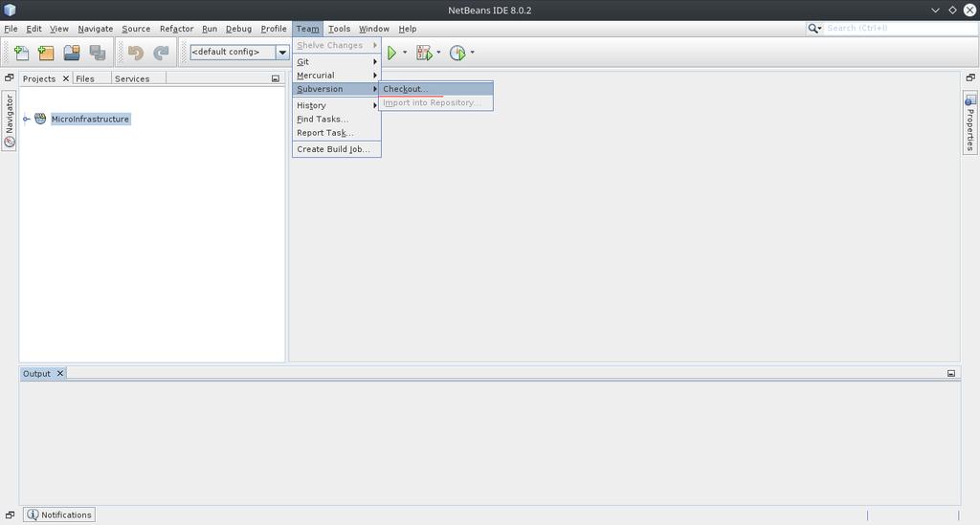The width and height of the screenshot is (980, 525).
Task: Click the New File toolbar icon
Action: coord(21,53)
